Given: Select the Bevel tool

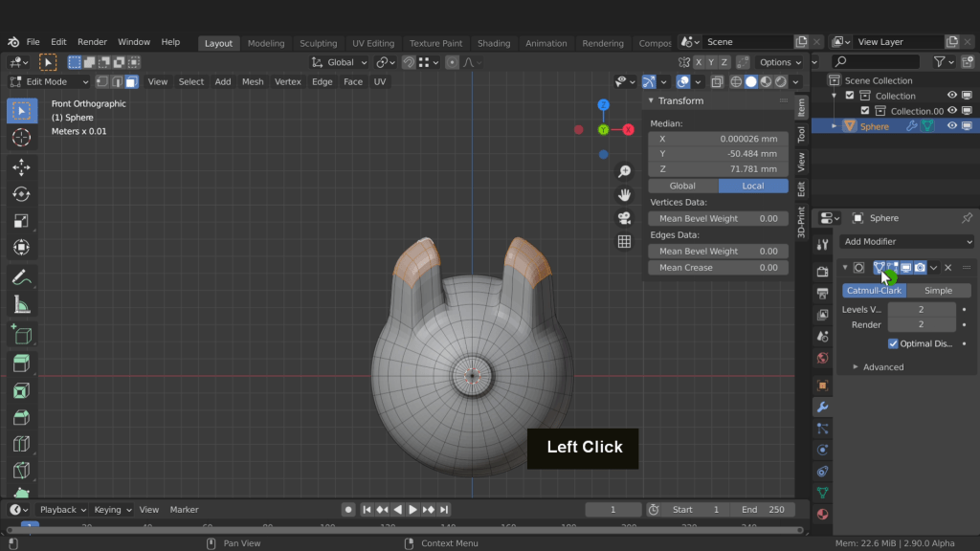Looking at the screenshot, I should point(21,417).
